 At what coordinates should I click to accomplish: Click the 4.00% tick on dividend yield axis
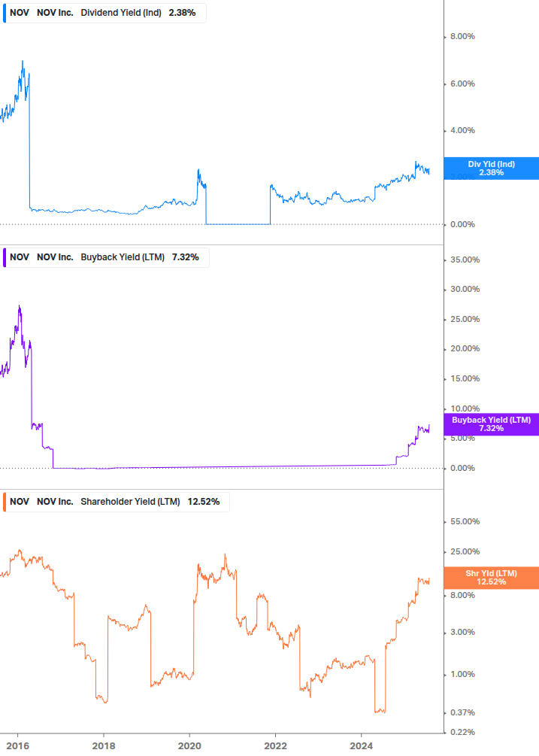pos(462,130)
